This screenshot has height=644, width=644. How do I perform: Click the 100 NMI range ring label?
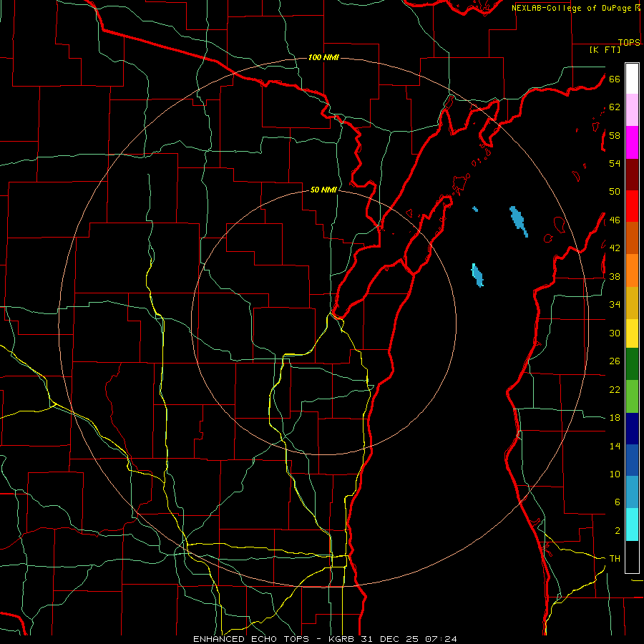pos(323,57)
